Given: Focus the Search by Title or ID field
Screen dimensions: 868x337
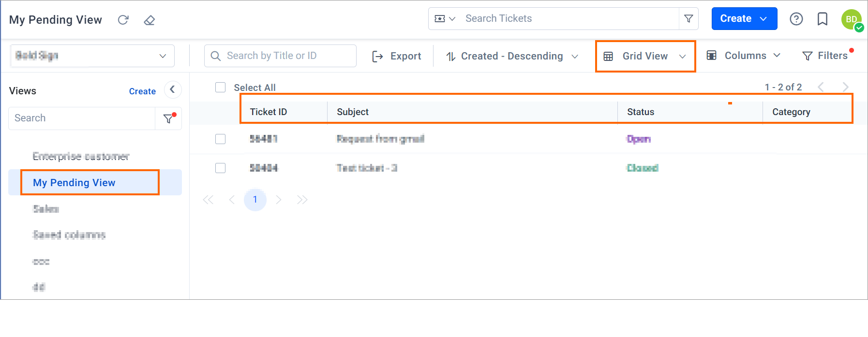Looking at the screenshot, I should 280,56.
